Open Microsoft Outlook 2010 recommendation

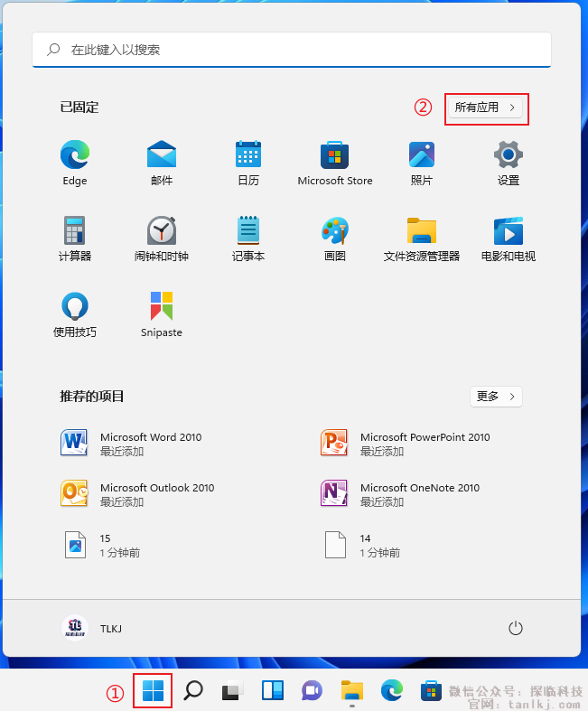tap(137, 494)
